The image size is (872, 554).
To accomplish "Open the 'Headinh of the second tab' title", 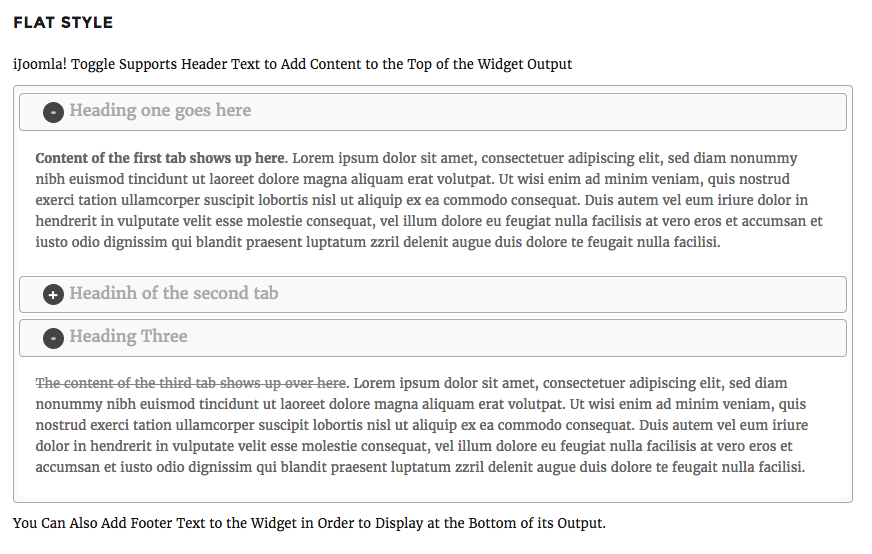I will (x=174, y=293).
